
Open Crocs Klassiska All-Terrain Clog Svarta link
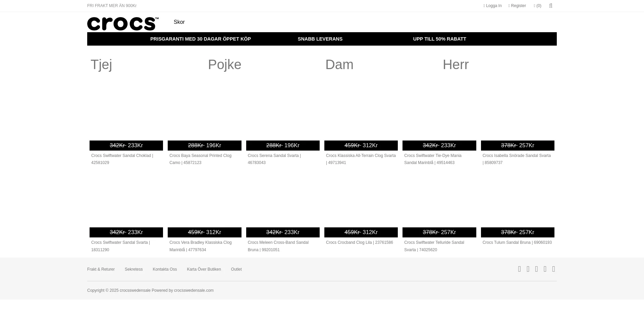pos(361,159)
